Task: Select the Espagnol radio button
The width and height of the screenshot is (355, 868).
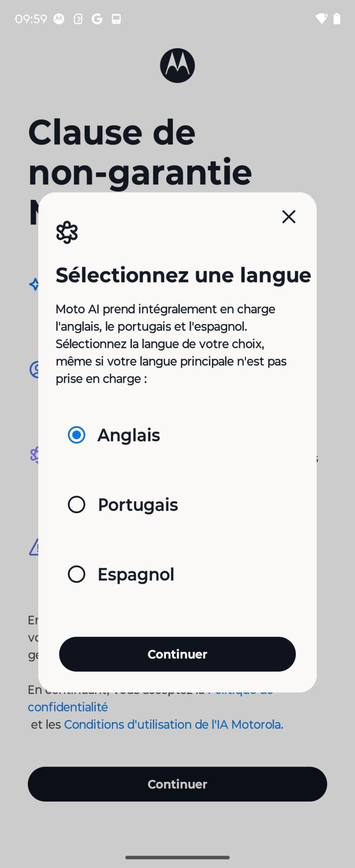Action: coord(76,574)
